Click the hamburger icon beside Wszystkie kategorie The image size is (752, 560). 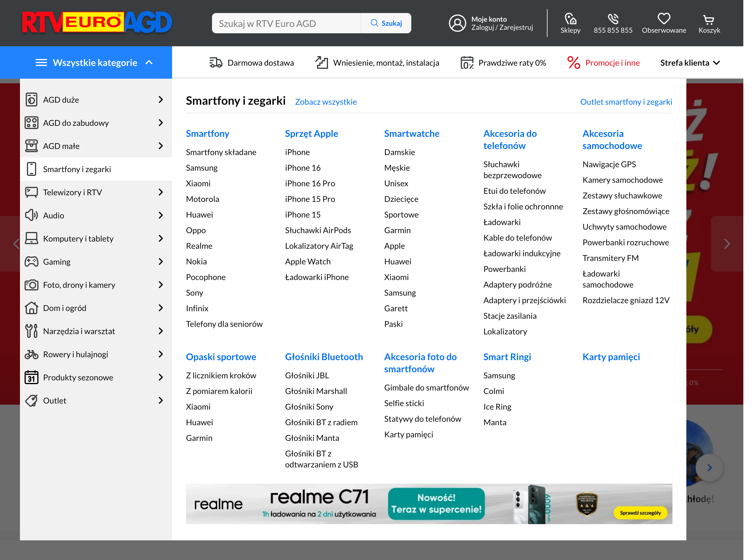coord(41,62)
